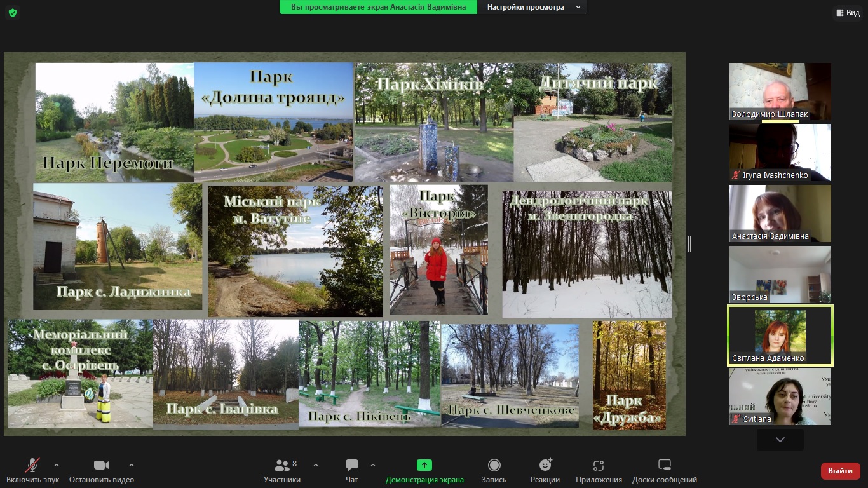Click the green screen sharing notification banner
868x488 pixels.
(x=378, y=7)
